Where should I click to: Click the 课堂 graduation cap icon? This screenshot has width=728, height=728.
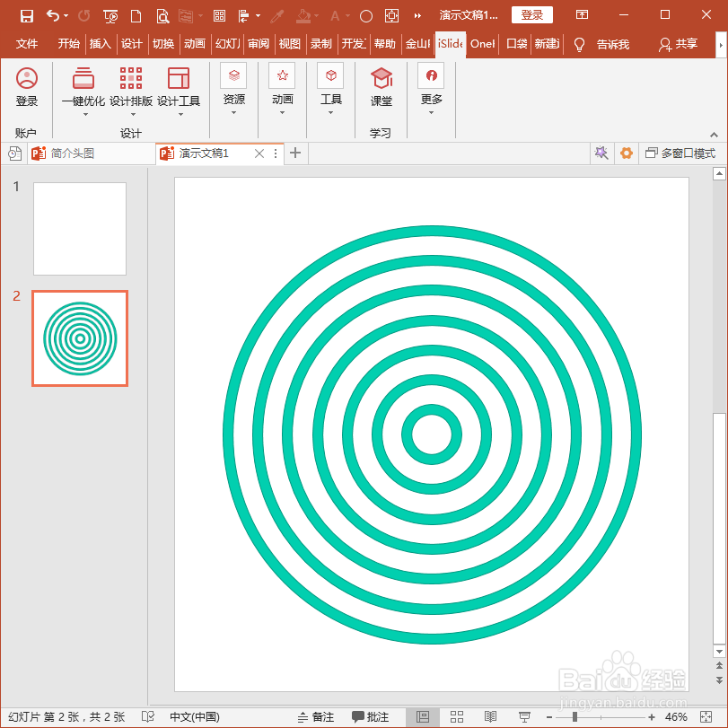382,87
